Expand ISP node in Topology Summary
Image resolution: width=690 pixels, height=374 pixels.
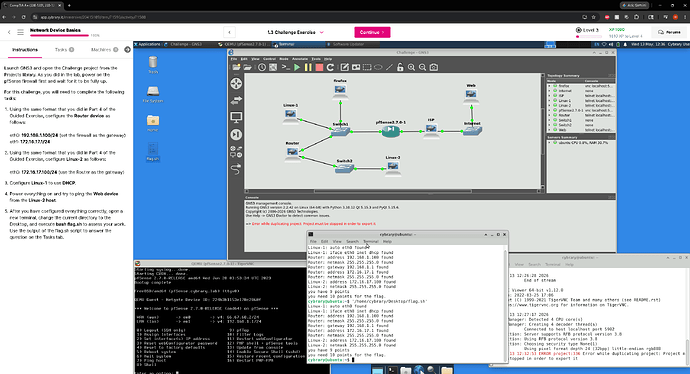[x=550, y=95]
